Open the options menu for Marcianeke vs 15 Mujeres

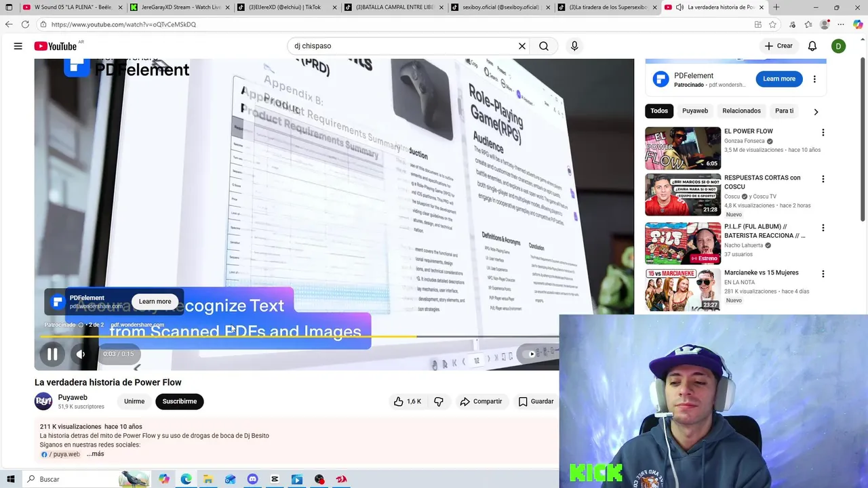pyautogui.click(x=823, y=274)
